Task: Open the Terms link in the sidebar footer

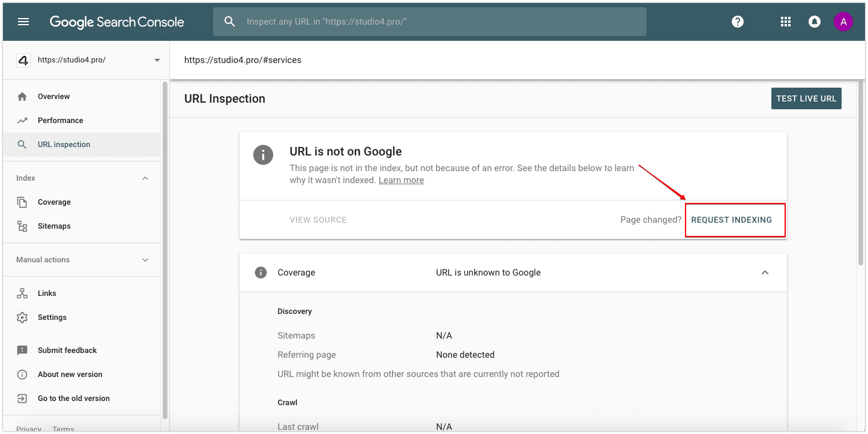Action: (63, 429)
